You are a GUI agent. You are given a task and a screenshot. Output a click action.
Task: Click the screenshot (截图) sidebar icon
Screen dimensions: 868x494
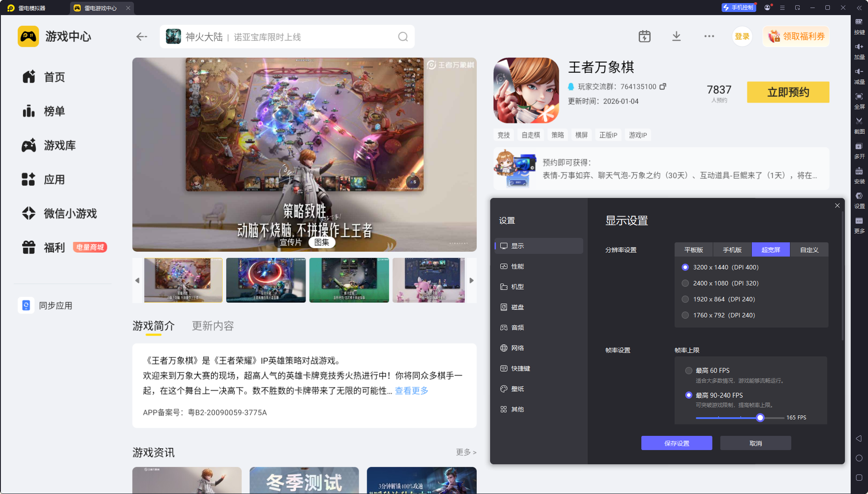[x=859, y=125]
